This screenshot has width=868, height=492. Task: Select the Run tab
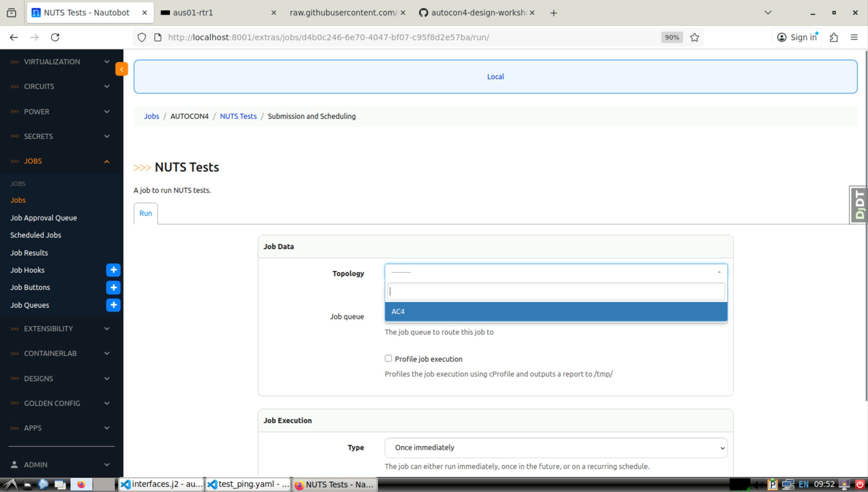(146, 213)
